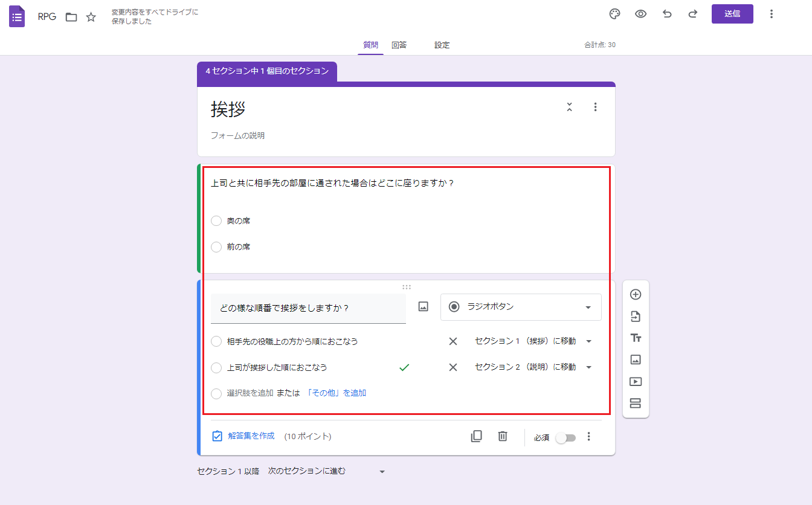Viewport: 812px width, 505px height.
Task: Open the theme customization palette icon
Action: click(614, 14)
